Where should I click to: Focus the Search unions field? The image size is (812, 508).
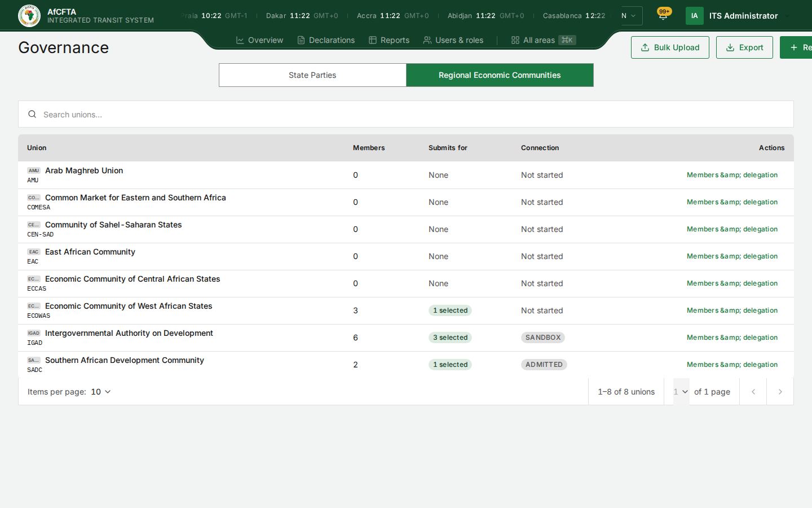pos(406,115)
